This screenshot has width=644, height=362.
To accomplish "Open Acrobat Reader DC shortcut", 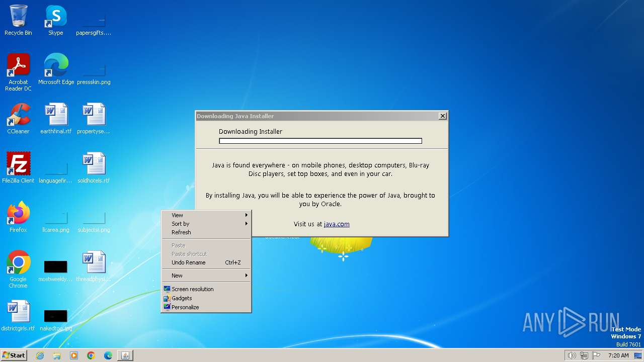I will 18,72.
